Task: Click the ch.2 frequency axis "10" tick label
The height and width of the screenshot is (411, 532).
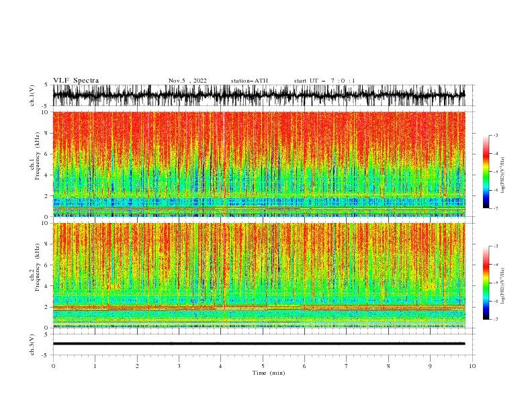Action: coord(44,223)
